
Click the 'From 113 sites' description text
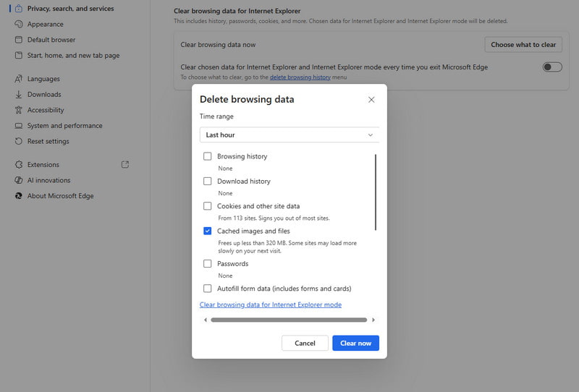[x=274, y=218]
